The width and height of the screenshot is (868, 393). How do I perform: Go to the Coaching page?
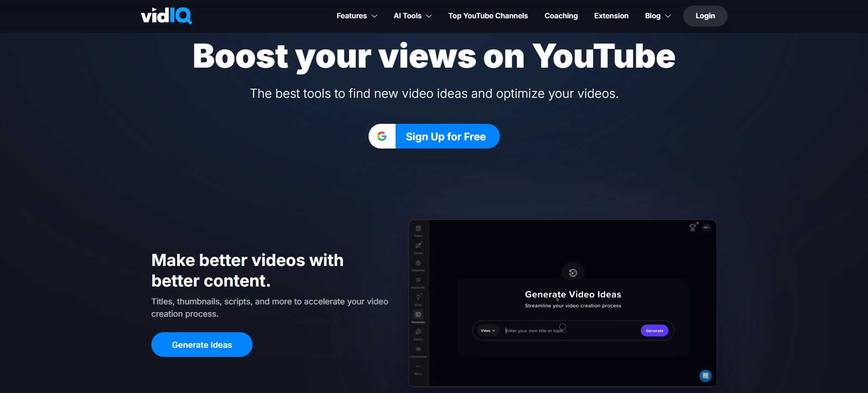(561, 16)
